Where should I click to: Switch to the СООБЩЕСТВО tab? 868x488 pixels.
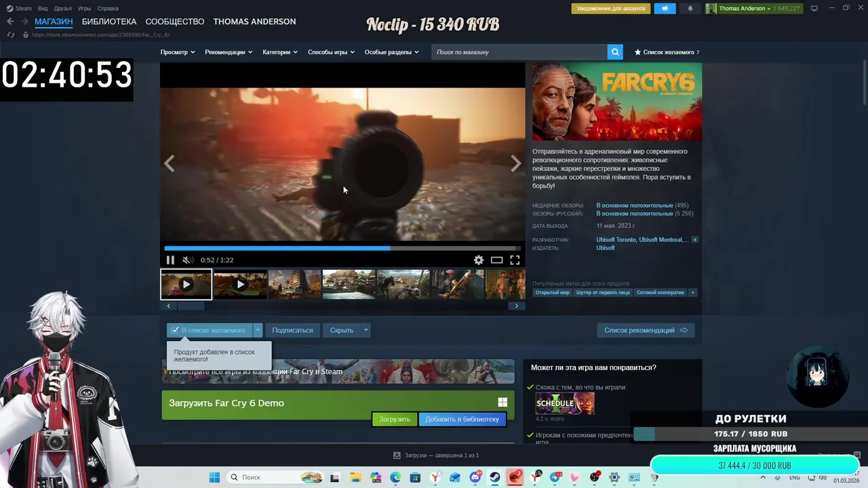pyautogui.click(x=175, y=22)
